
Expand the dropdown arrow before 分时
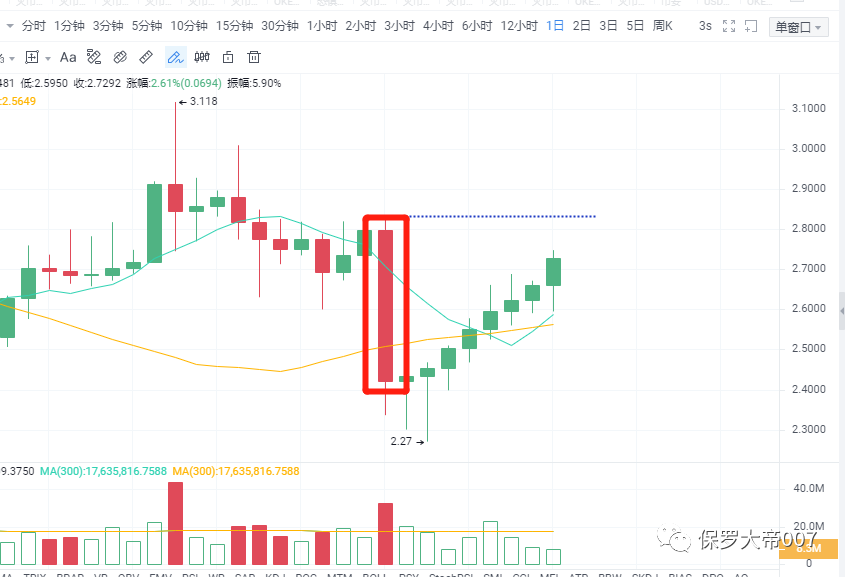coord(10,26)
